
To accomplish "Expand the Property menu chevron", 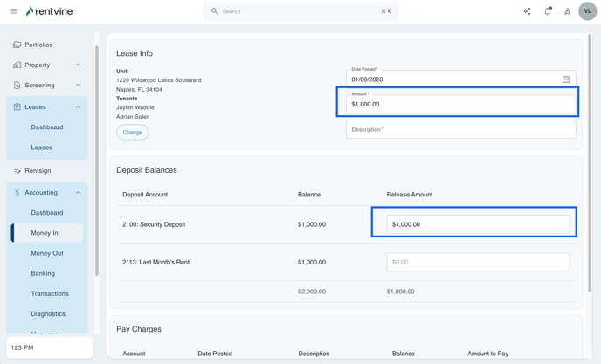I will click(x=78, y=65).
